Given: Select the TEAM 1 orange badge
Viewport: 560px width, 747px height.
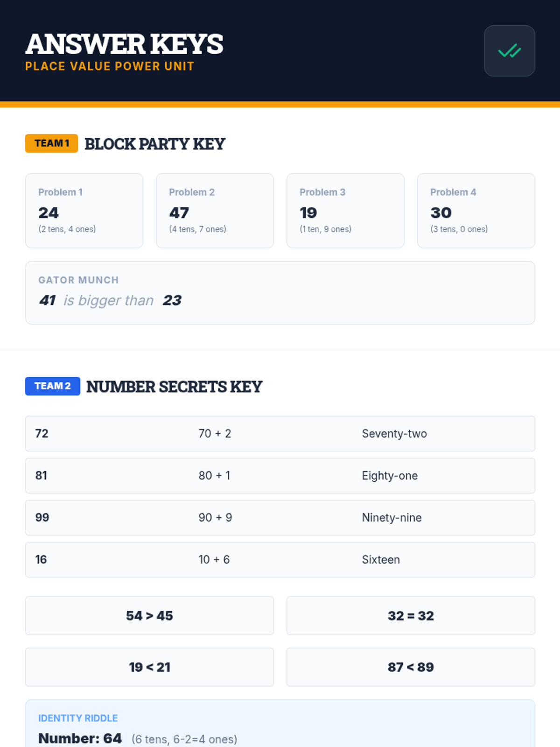Looking at the screenshot, I should (x=51, y=143).
